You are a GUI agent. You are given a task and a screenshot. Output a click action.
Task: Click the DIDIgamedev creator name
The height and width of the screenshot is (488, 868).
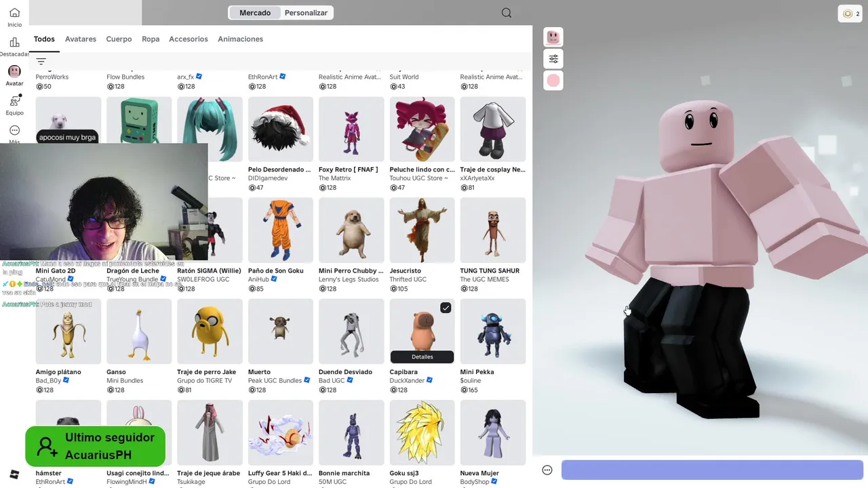(268, 178)
